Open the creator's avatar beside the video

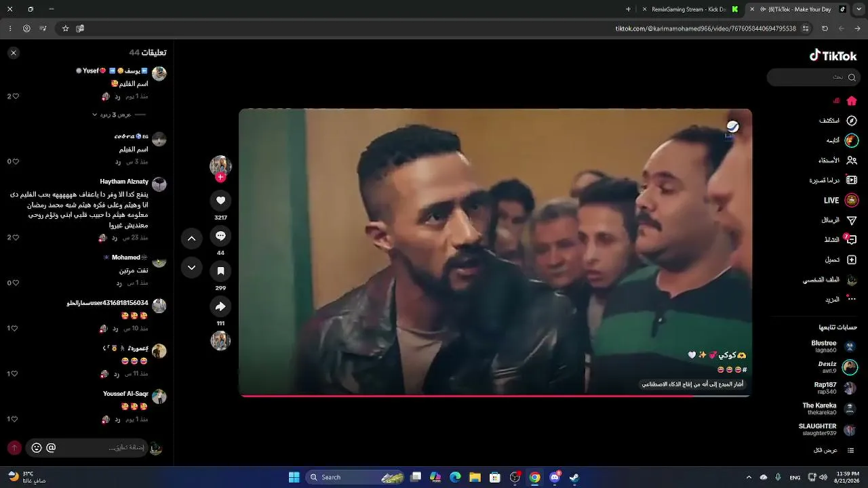point(220,166)
